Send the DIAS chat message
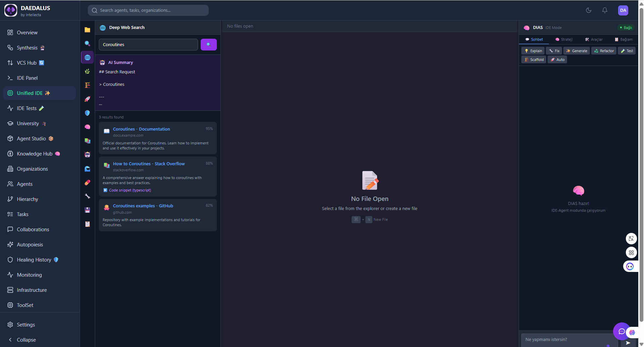This screenshot has height=347, width=644. click(628, 343)
